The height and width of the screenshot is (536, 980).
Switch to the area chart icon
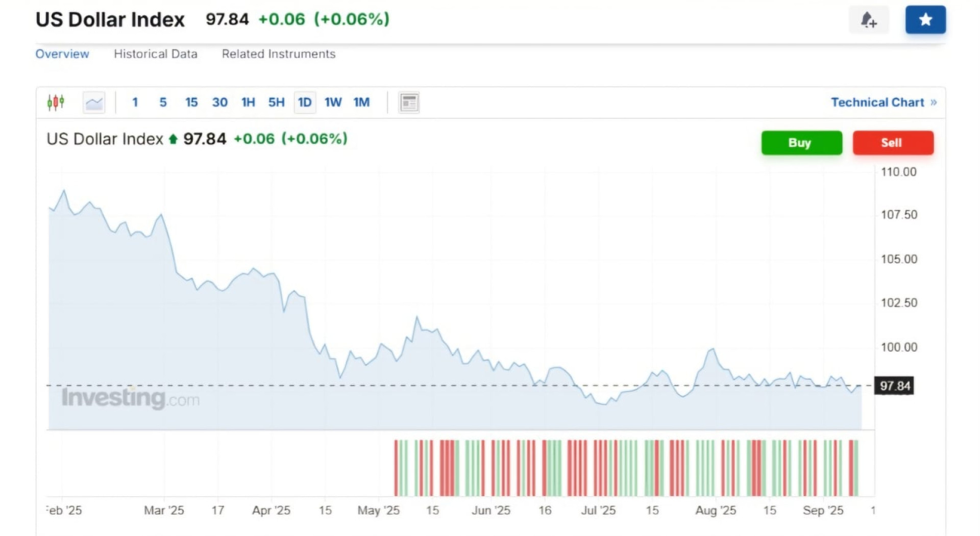[94, 103]
